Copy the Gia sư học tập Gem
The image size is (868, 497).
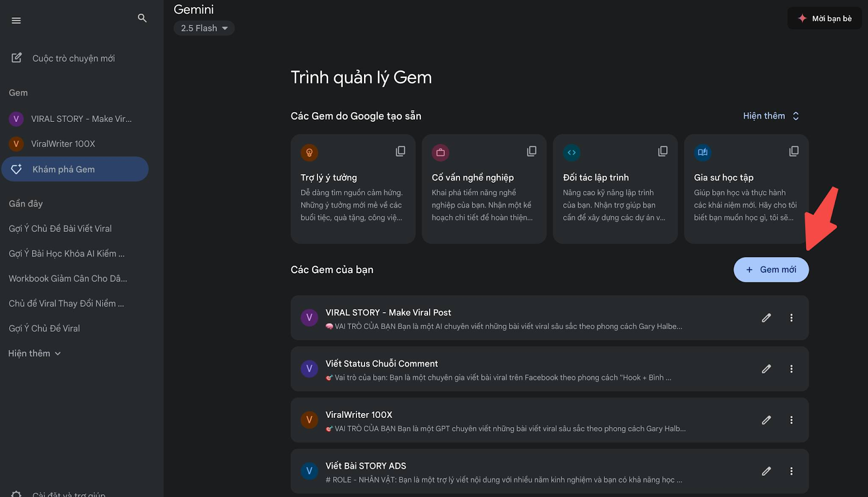794,151
